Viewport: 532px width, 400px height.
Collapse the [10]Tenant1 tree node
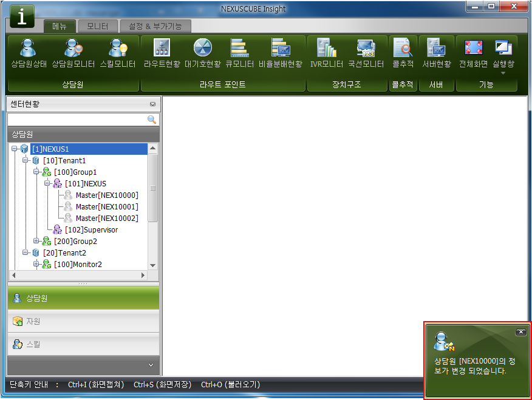(25, 160)
